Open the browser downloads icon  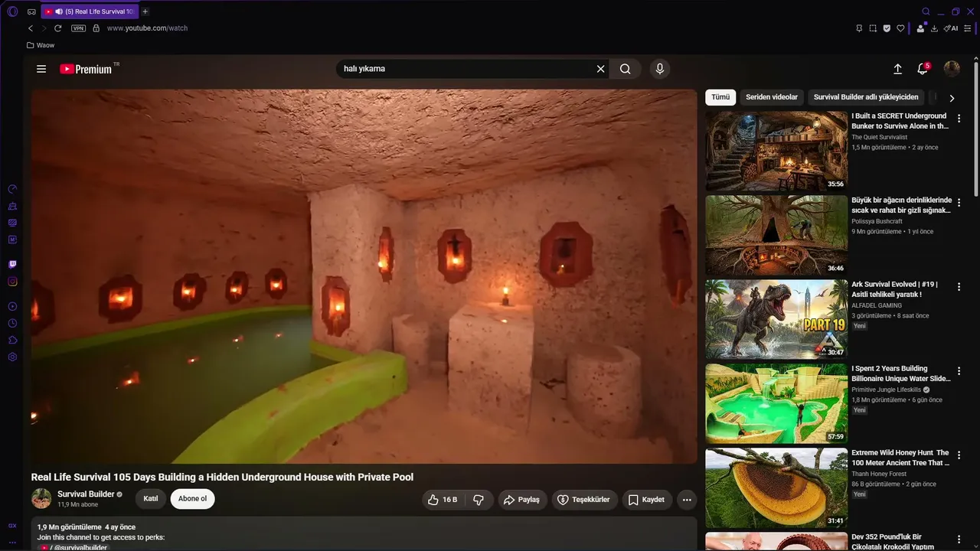934,28
